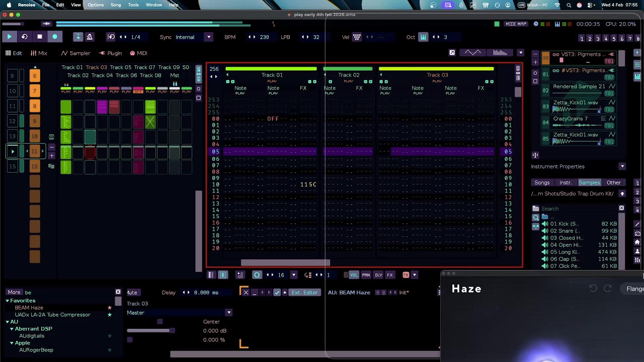Viewport: 644px width, 362px height.
Task: Switch to the Other browser tab
Action: 613,183
